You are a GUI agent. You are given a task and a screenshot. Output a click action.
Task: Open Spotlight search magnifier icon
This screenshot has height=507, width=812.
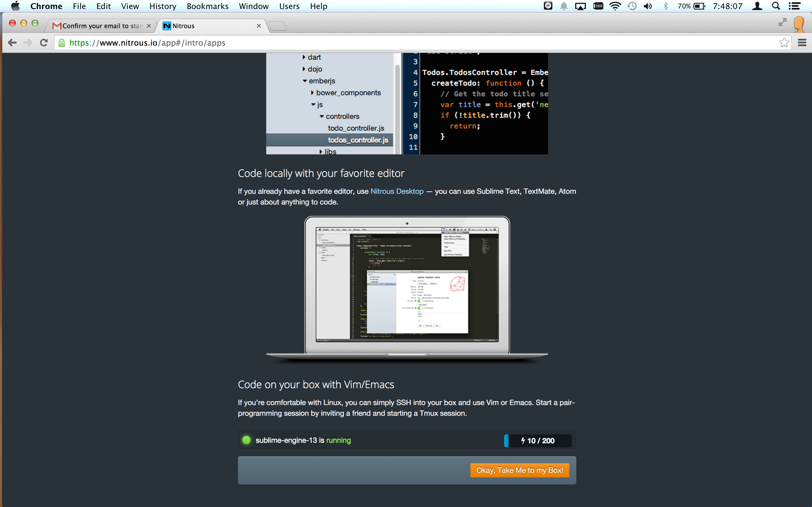[x=775, y=6]
